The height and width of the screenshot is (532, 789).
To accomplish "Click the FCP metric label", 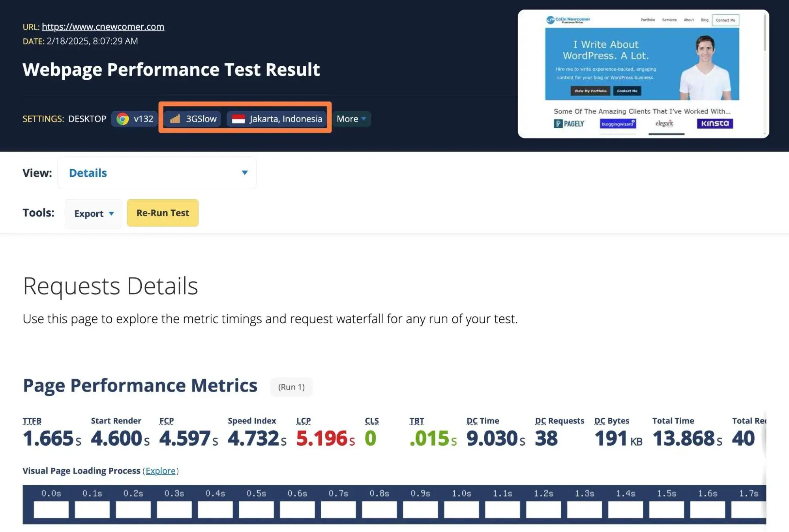I will pyautogui.click(x=167, y=421).
